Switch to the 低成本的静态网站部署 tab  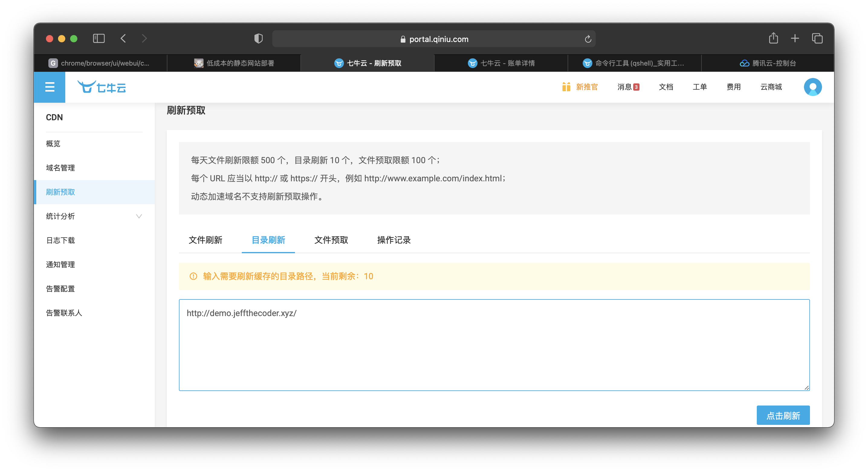point(234,63)
